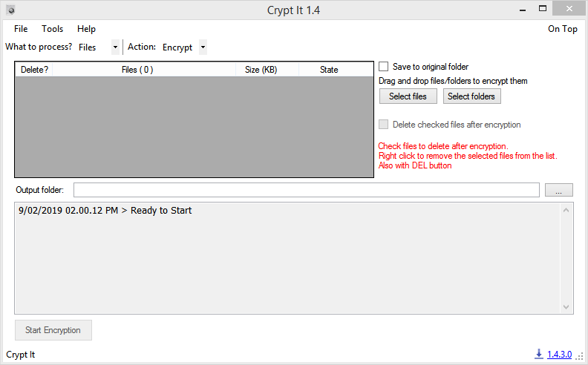
Task: Click the download arrow icon beside version 1.4.3.0
Action: pyautogui.click(x=539, y=353)
